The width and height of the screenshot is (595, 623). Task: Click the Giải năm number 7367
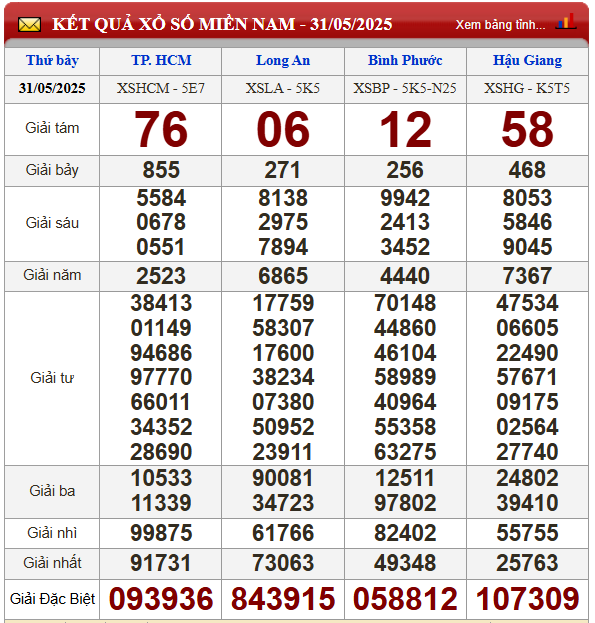(527, 276)
